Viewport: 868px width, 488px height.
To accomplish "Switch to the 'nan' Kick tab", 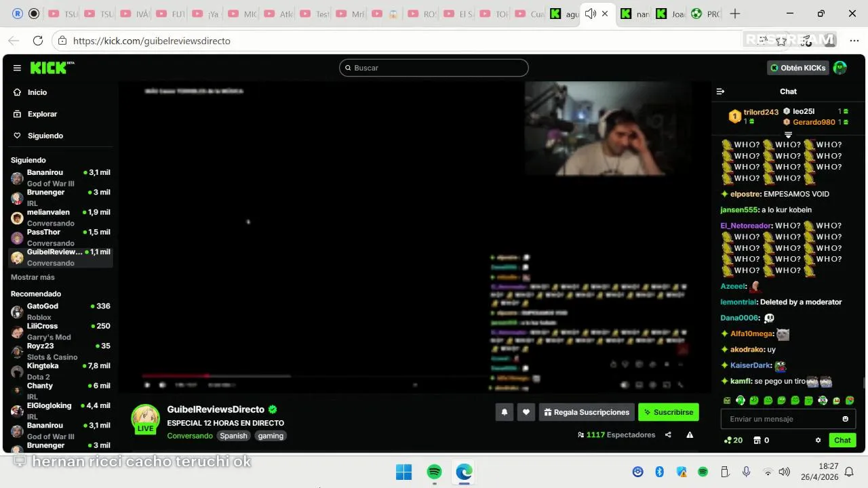I will coord(635,14).
